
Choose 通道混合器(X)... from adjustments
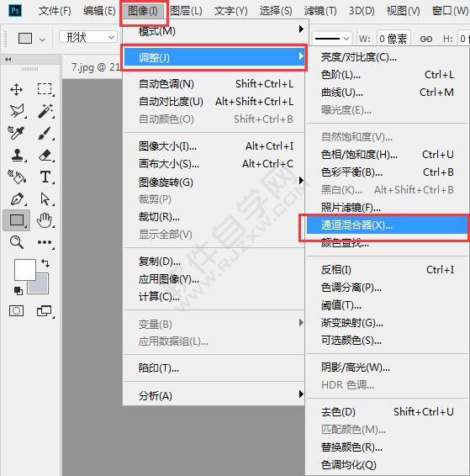(x=387, y=225)
